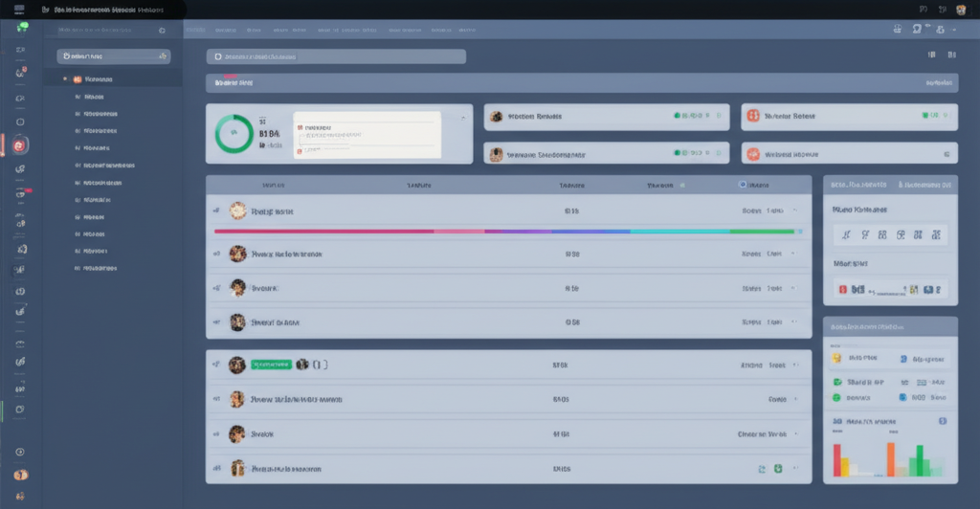Image resolution: width=980 pixels, height=509 pixels.
Task: Open the caret on the row with green icon
Action: [795, 468]
